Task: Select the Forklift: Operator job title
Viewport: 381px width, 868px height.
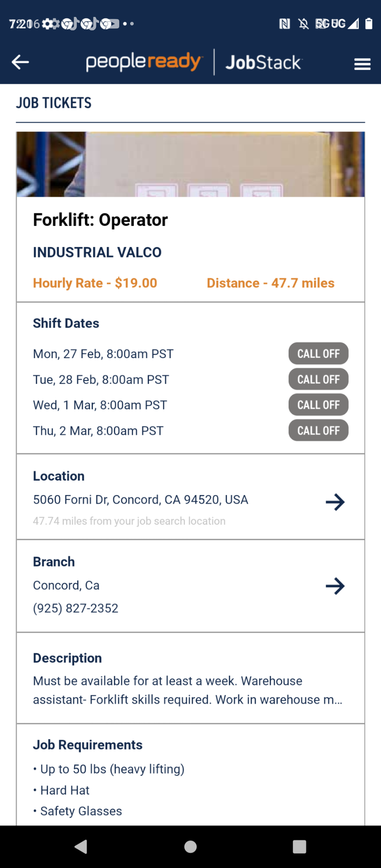Action: pos(101,220)
